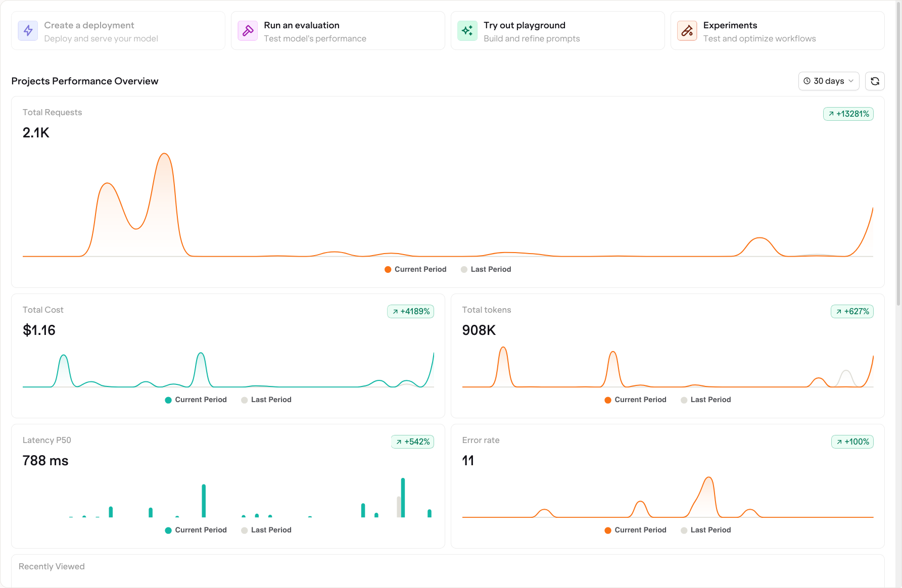Screen dimensions: 902x588
Task: Toggle Current Period in Total Requests legend
Action: pos(415,269)
